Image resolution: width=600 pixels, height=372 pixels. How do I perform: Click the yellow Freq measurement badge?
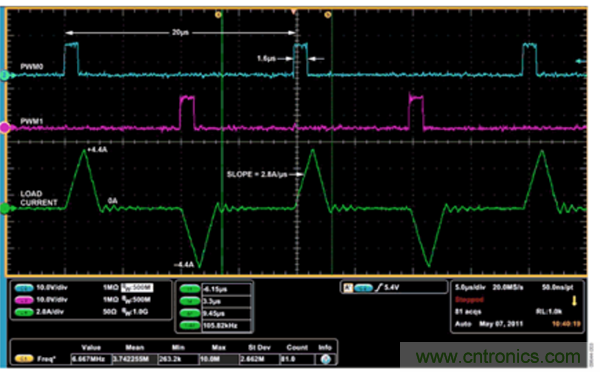24,359
